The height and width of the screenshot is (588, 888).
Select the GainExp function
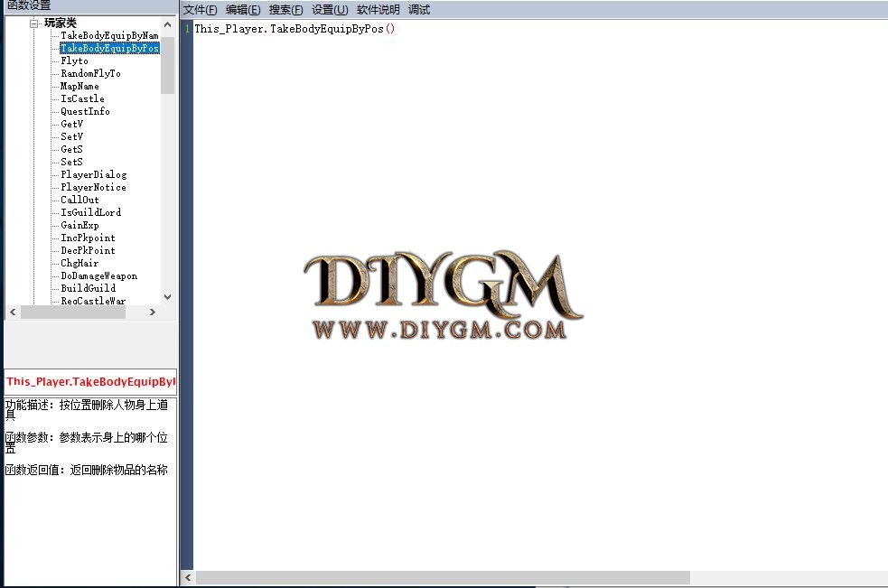[79, 225]
